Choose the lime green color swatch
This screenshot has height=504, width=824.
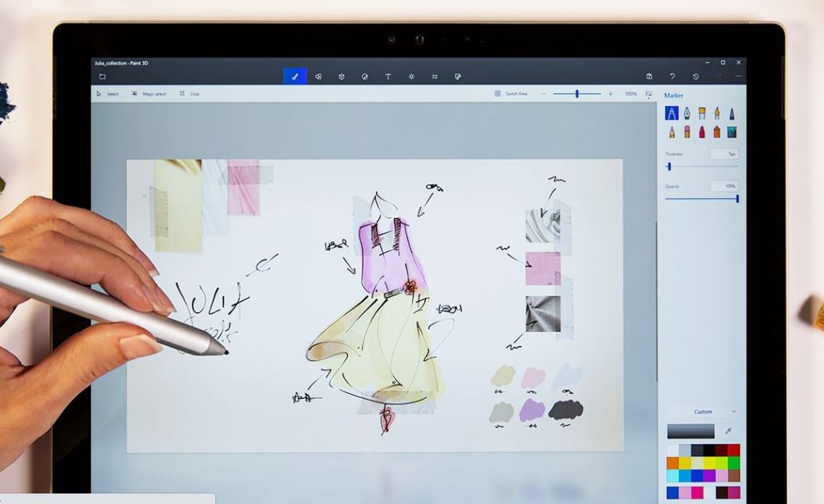(721, 463)
